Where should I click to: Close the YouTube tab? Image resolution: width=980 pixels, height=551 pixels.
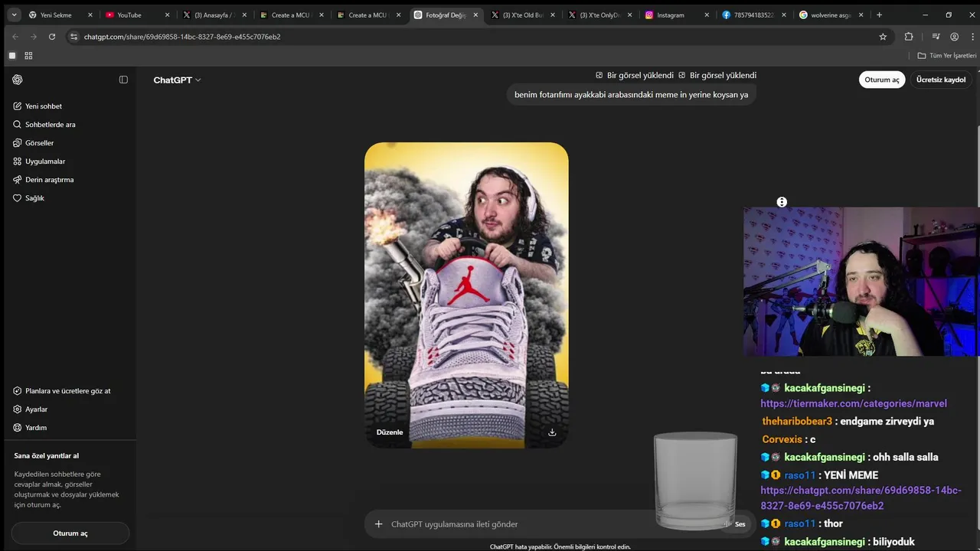167,15
